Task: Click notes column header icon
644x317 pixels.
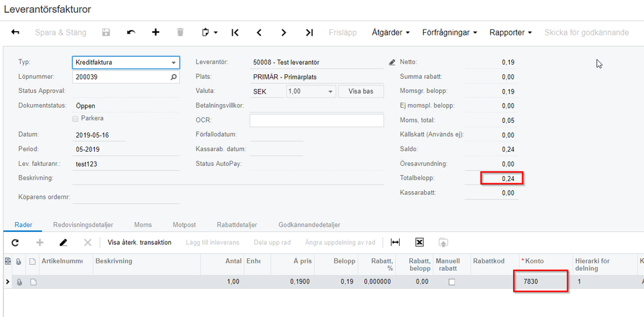Action: 32,261
